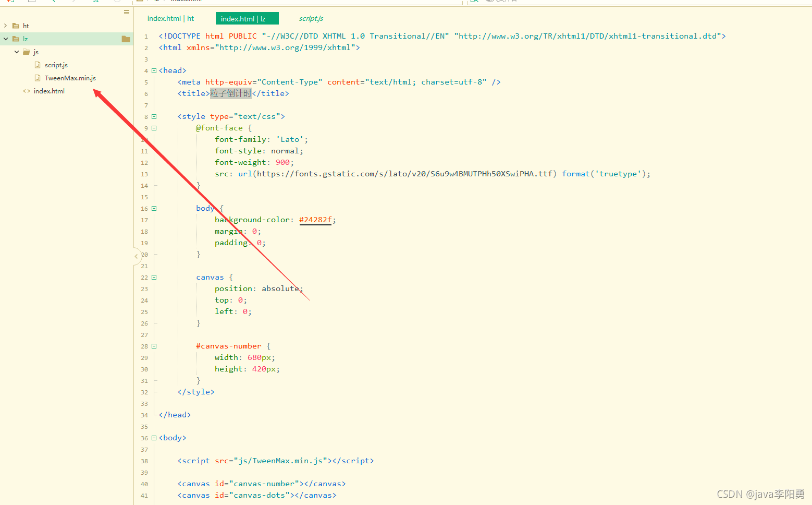Viewport: 812px width, 505px height.
Task: Click the closing </head> tag
Action: [175, 415]
